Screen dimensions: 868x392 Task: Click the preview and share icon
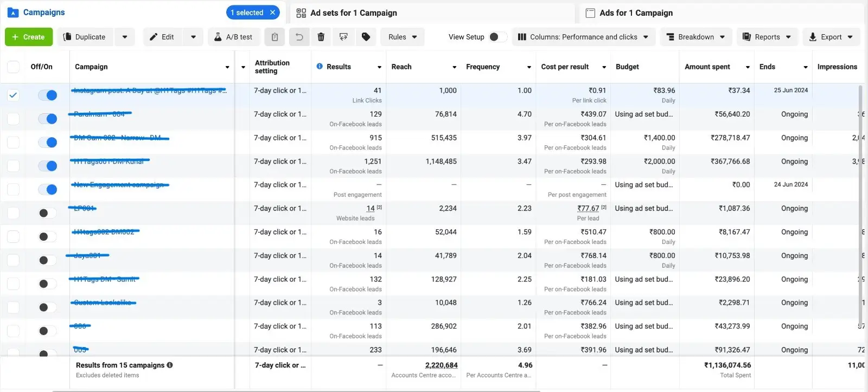point(343,37)
